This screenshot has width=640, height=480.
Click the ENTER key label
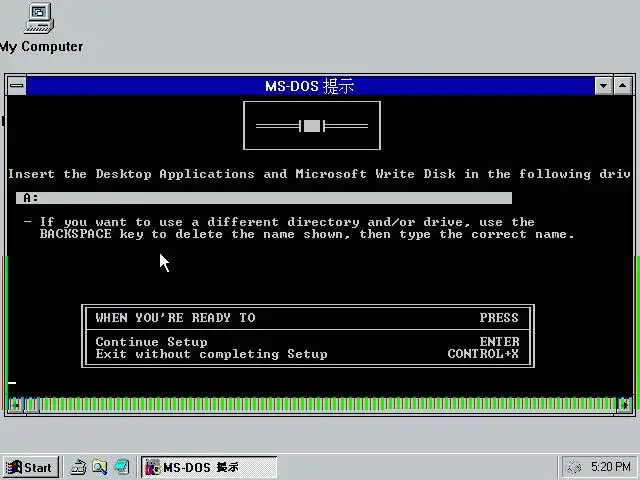tap(500, 342)
